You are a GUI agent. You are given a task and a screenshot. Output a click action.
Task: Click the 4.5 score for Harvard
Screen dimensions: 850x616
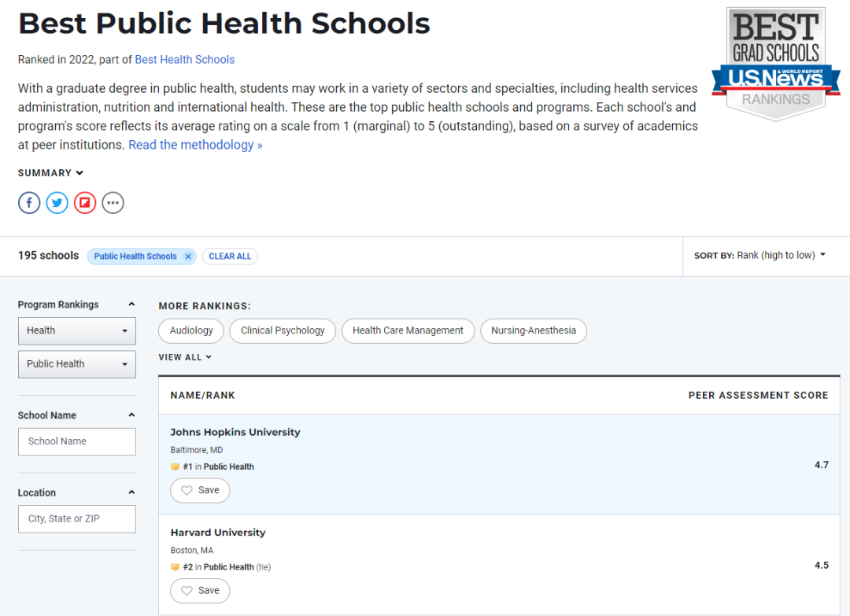[x=821, y=565]
